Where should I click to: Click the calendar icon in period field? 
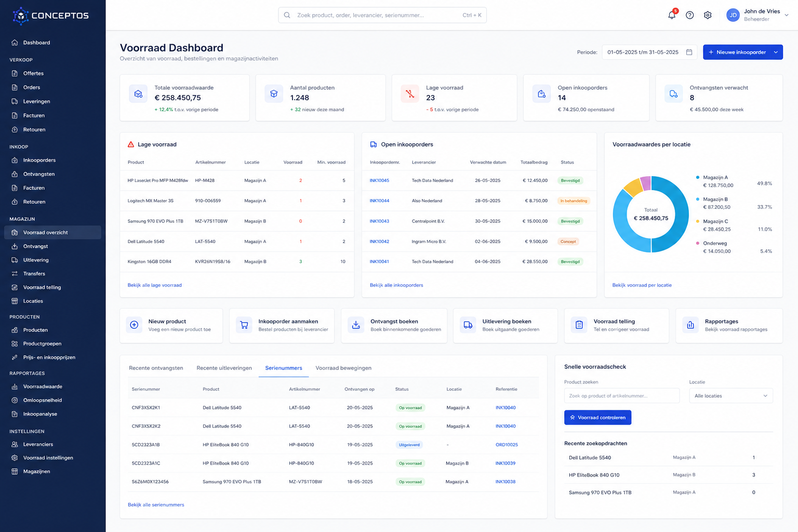coord(689,52)
